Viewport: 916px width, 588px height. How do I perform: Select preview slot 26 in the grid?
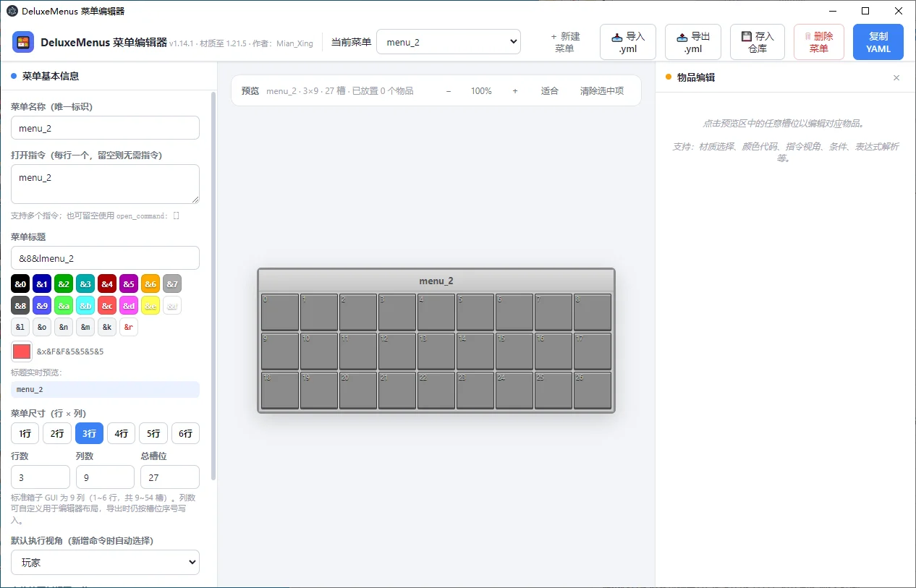(x=593, y=390)
